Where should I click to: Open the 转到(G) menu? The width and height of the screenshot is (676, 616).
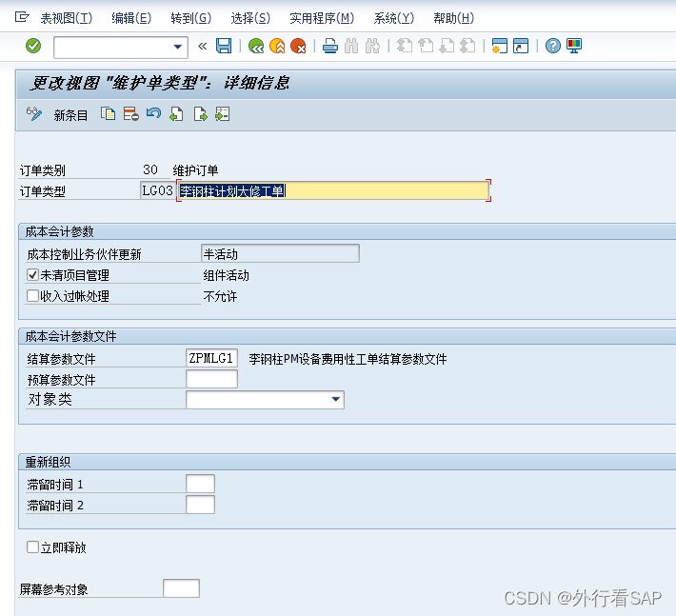click(191, 18)
